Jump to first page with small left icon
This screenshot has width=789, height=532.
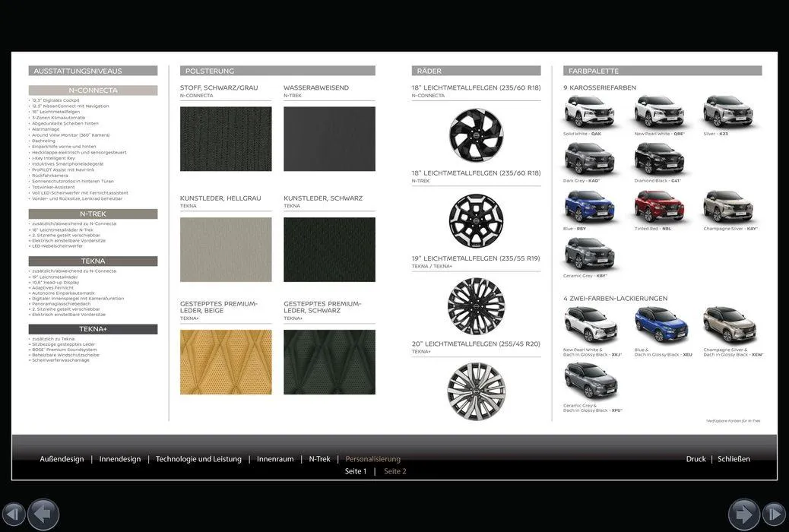pyautogui.click(x=13, y=515)
